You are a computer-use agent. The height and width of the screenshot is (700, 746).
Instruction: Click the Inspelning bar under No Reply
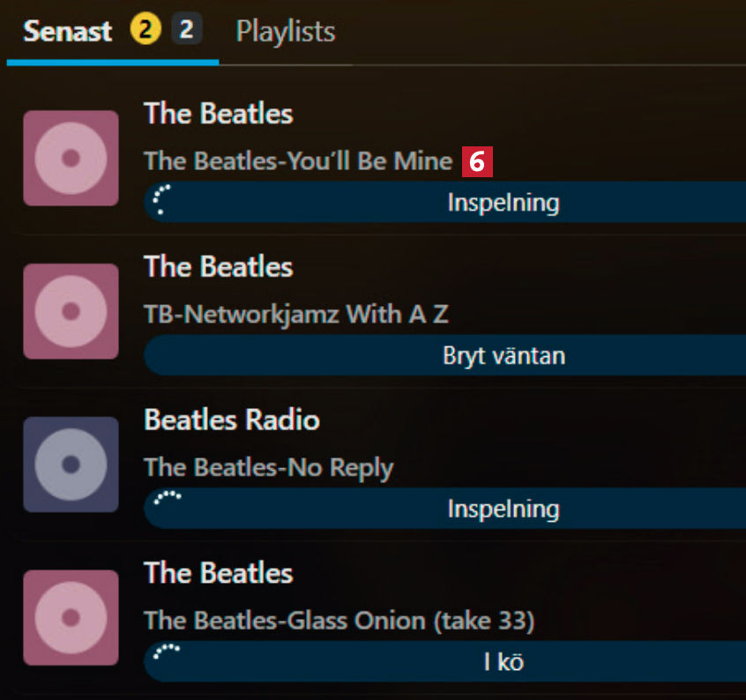coord(503,509)
